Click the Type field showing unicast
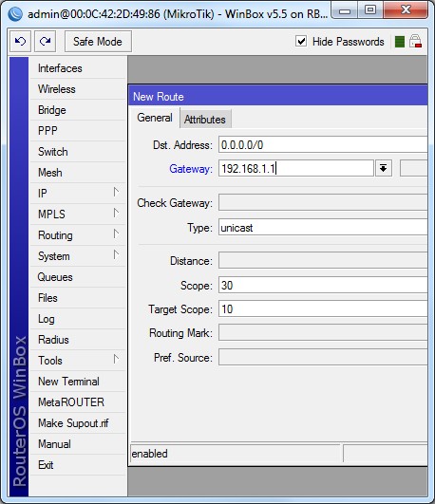Screen dimensions: 435x504 tap(323, 227)
